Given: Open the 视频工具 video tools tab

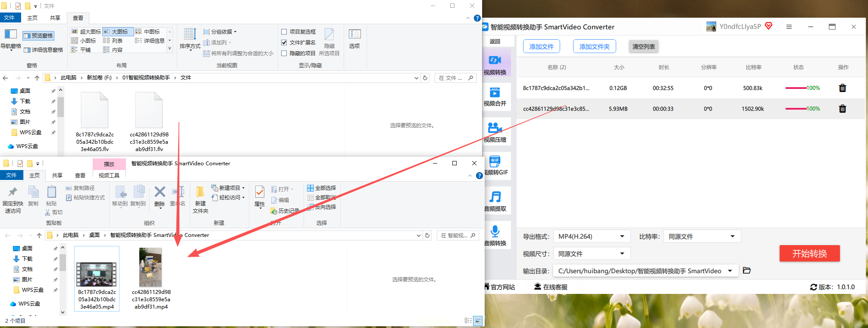Looking at the screenshot, I should (x=109, y=175).
